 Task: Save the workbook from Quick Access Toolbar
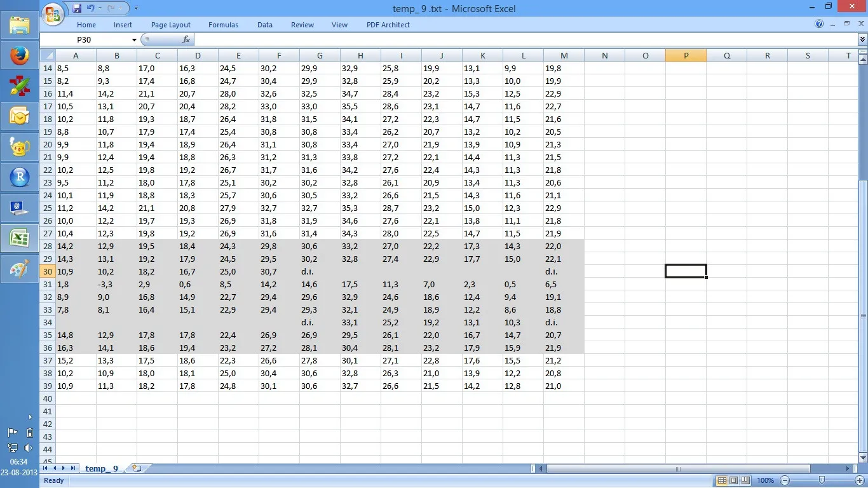tap(77, 8)
